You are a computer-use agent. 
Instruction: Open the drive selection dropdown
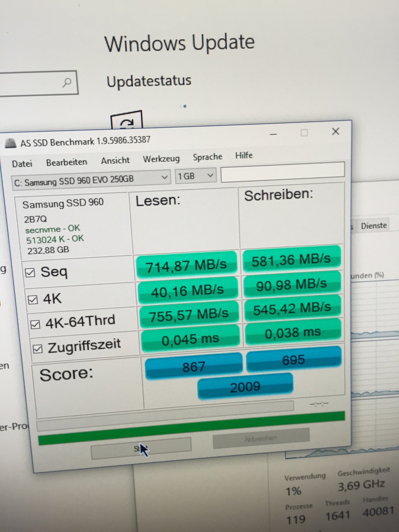pyautogui.click(x=91, y=180)
